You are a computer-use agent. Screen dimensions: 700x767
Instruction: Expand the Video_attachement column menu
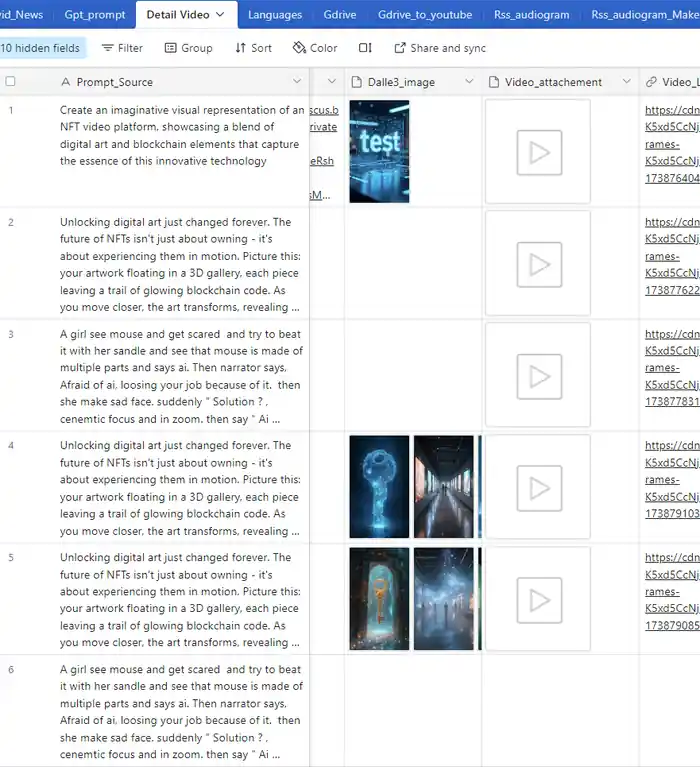[627, 81]
